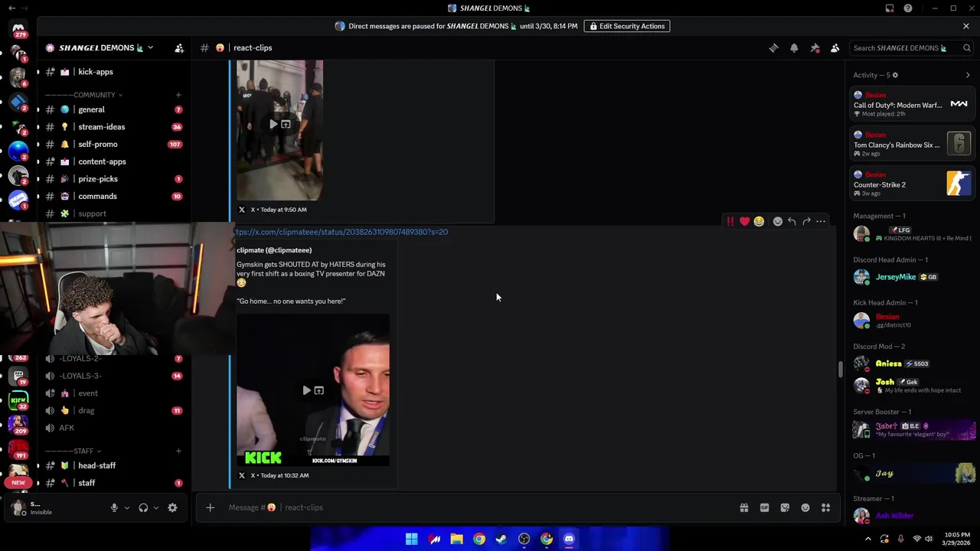980x551 pixels.
Task: Toggle deafen headphones
Action: [143, 507]
